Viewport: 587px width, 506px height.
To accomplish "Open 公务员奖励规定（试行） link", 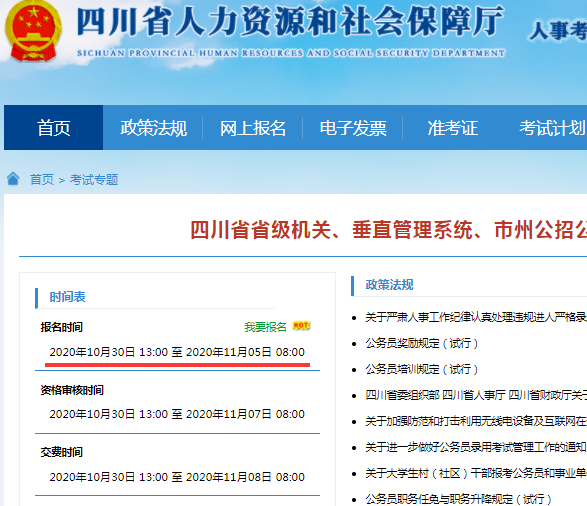I will point(422,343).
